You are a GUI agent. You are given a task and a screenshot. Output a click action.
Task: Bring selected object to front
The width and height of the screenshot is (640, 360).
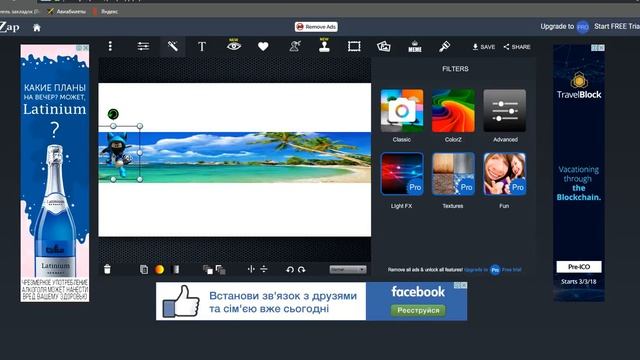click(x=208, y=269)
